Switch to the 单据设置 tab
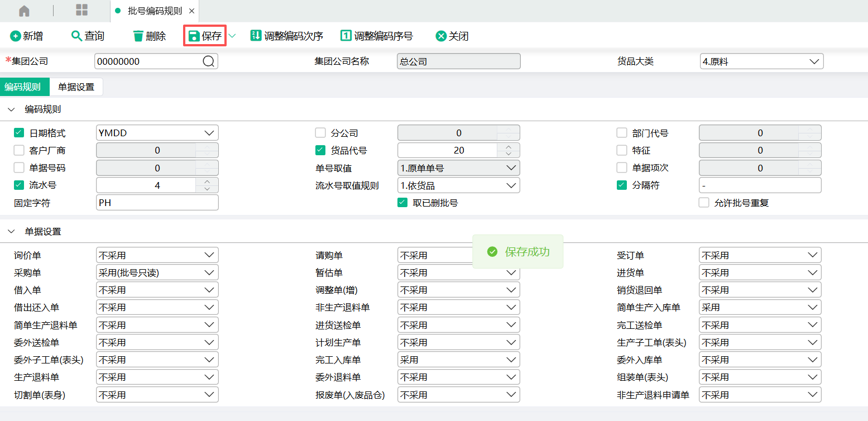This screenshot has width=868, height=421. pos(76,87)
